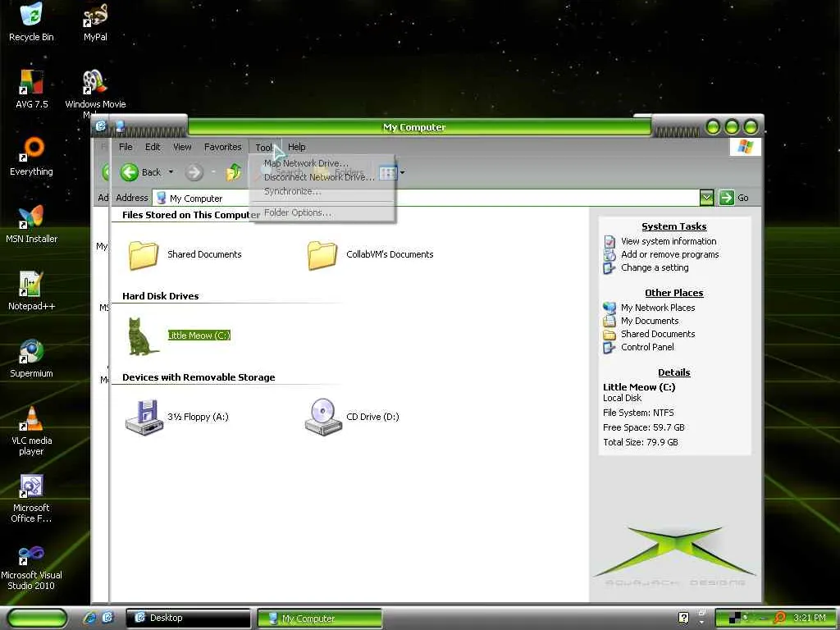Open Windows Movie Maker shortcut
Image resolution: width=840 pixels, height=630 pixels.
(95, 91)
